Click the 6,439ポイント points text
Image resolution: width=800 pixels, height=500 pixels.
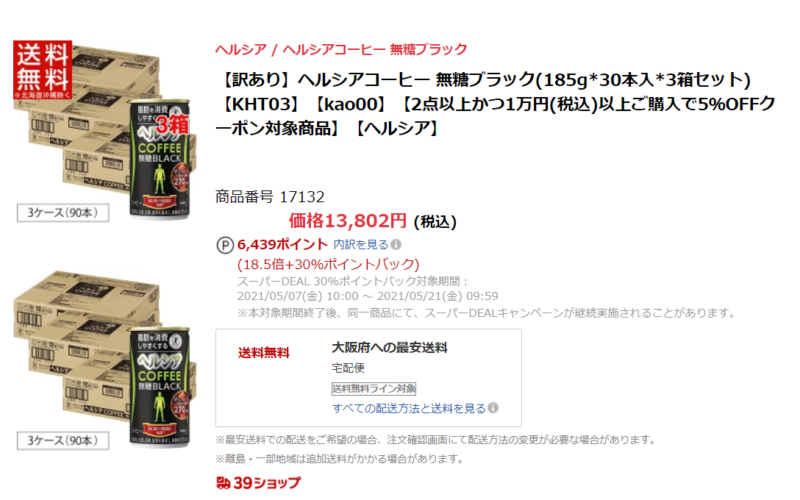point(282,244)
